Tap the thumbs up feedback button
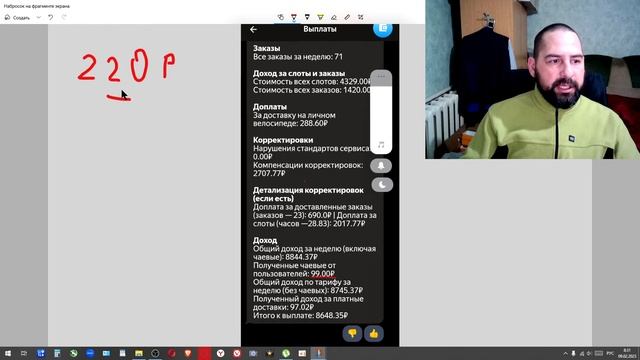Screen dimensions: 640x360 tap(373, 333)
